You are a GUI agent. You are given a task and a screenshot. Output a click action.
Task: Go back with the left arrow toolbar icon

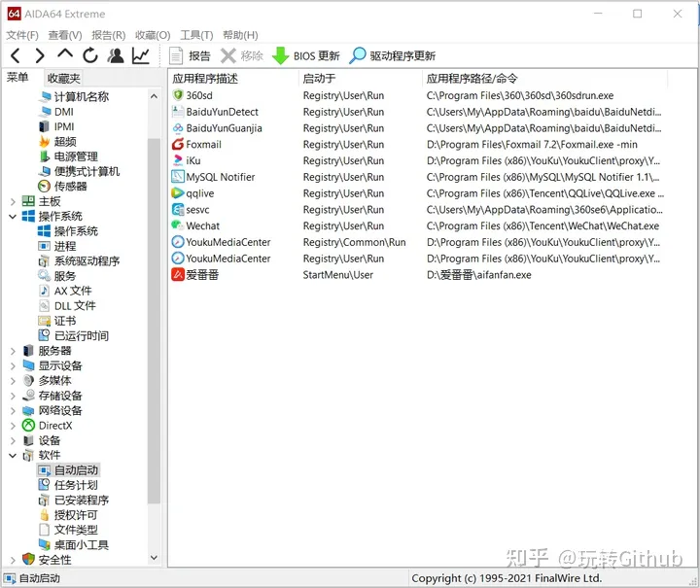tap(16, 55)
